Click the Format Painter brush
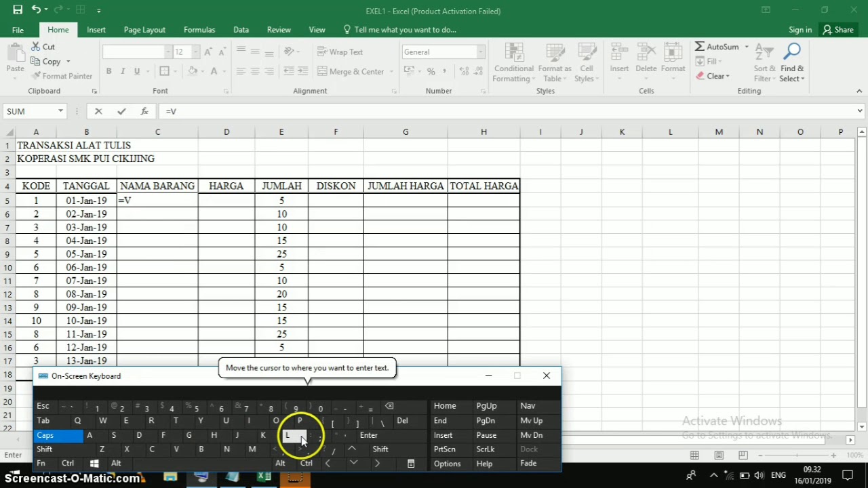Image resolution: width=868 pixels, height=488 pixels. pyautogui.click(x=62, y=76)
